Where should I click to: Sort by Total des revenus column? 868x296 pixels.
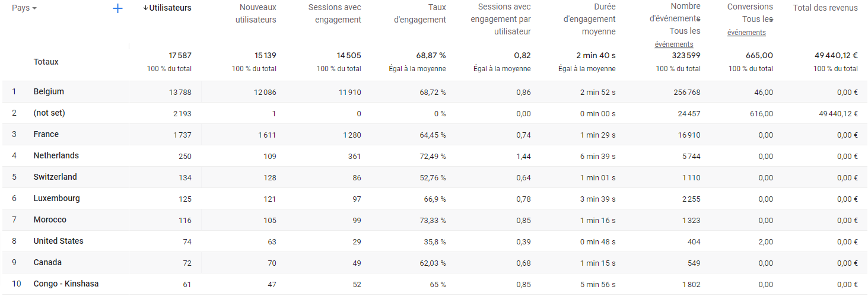click(x=825, y=8)
